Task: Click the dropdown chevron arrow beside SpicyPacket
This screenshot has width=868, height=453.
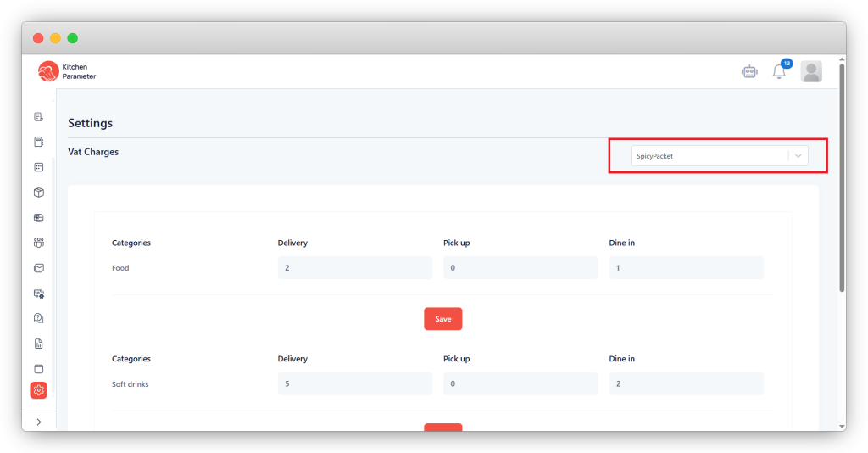Action: (798, 156)
